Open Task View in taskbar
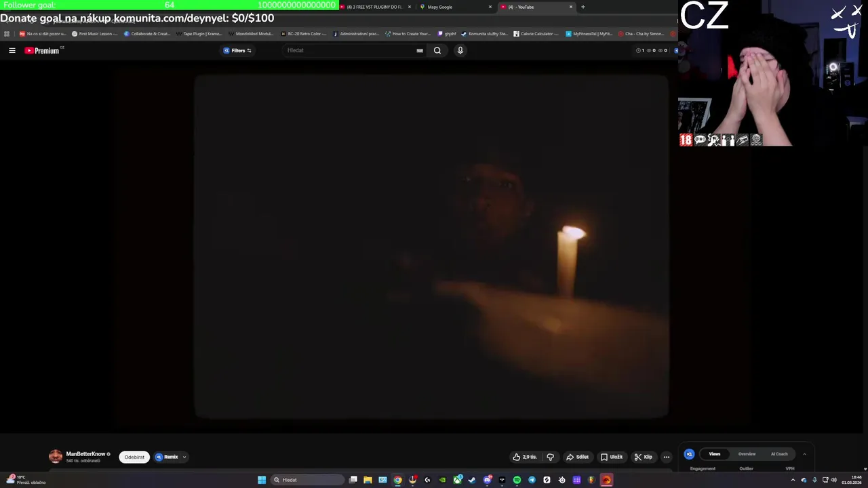This screenshot has height=488, width=868. coord(353,480)
